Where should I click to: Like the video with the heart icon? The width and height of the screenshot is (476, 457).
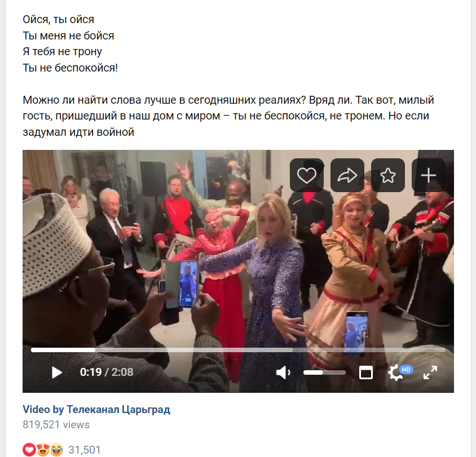tap(307, 175)
